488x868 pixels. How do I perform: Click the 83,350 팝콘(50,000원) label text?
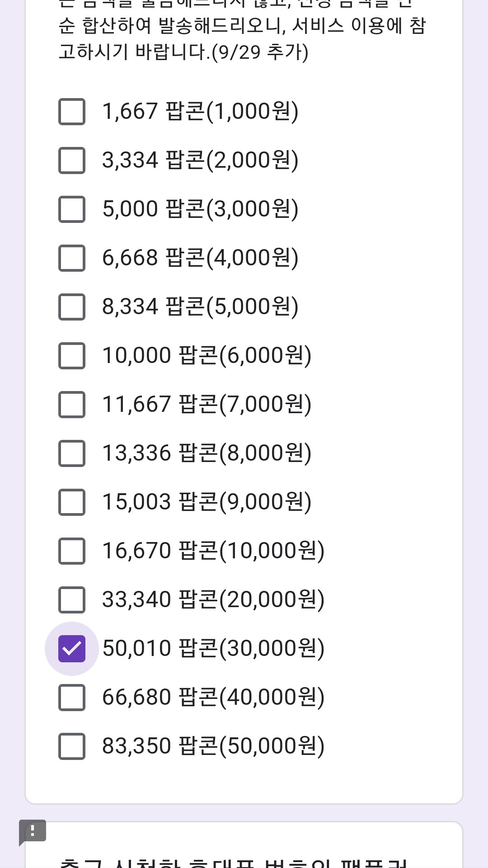[x=213, y=746]
